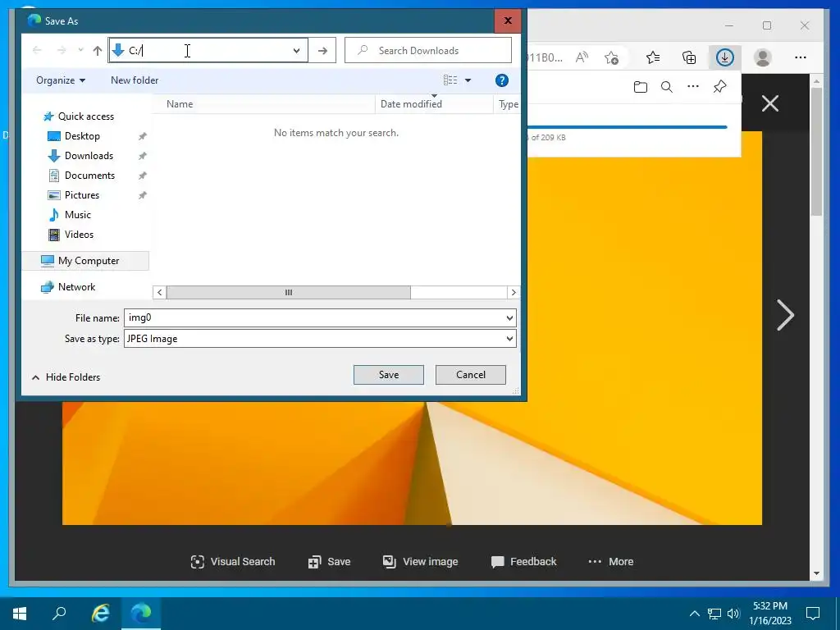Collapse the panel with Hide Folders

(x=66, y=377)
